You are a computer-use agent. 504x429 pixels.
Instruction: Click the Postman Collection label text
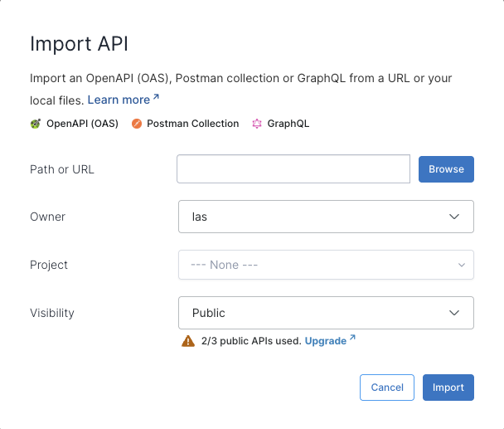(x=193, y=124)
